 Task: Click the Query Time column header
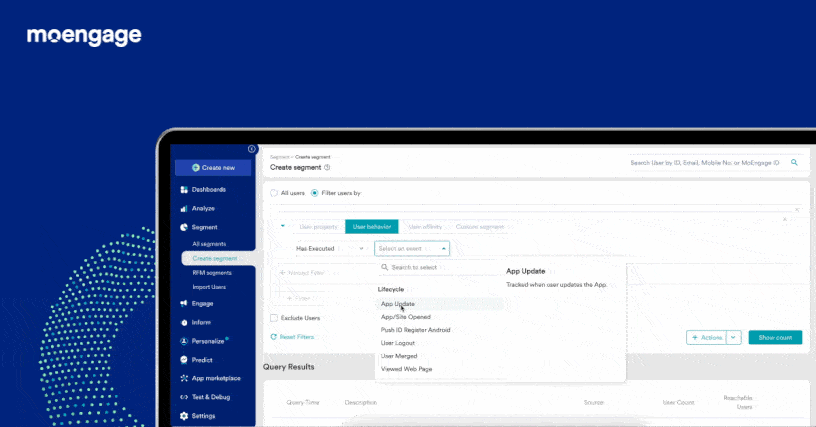tap(303, 403)
